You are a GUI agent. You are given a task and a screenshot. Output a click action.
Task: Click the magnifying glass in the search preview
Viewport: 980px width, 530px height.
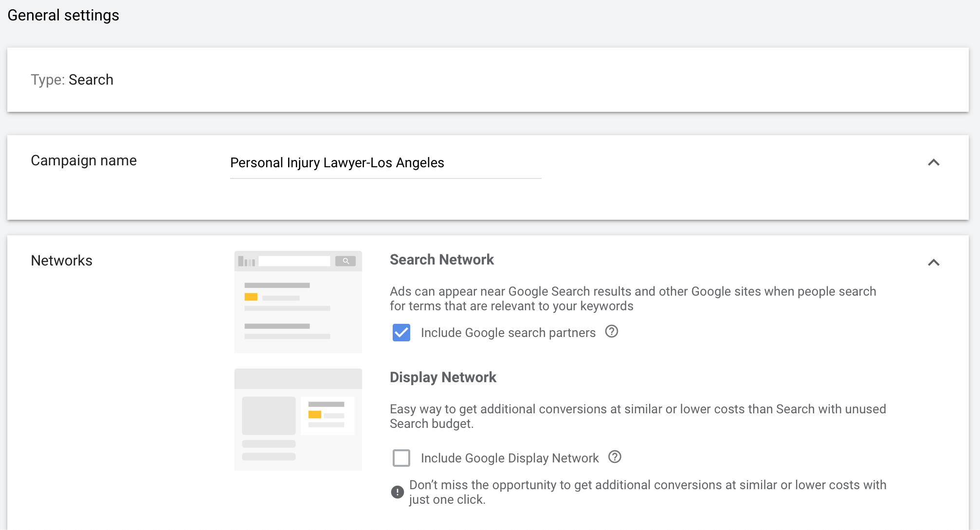(x=346, y=261)
